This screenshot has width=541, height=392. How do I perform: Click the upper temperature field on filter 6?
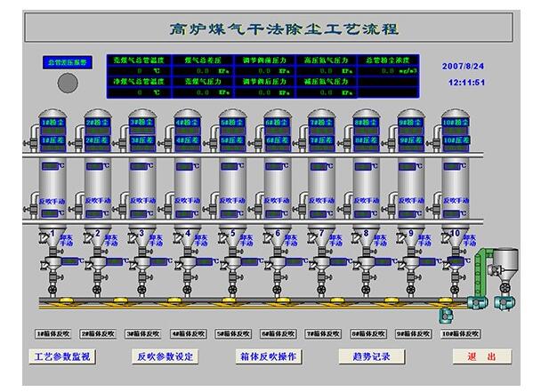coord(274,166)
